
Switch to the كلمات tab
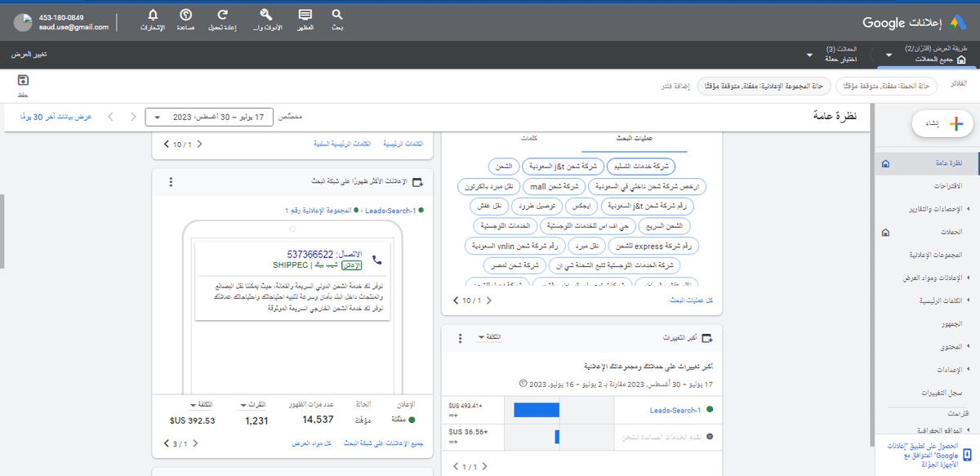click(x=532, y=139)
